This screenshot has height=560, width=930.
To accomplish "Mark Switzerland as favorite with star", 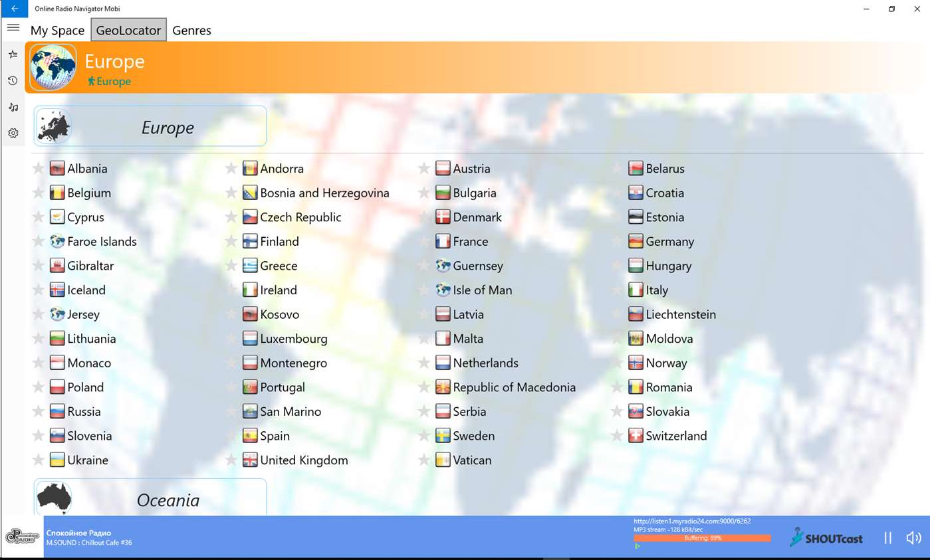I will point(617,436).
